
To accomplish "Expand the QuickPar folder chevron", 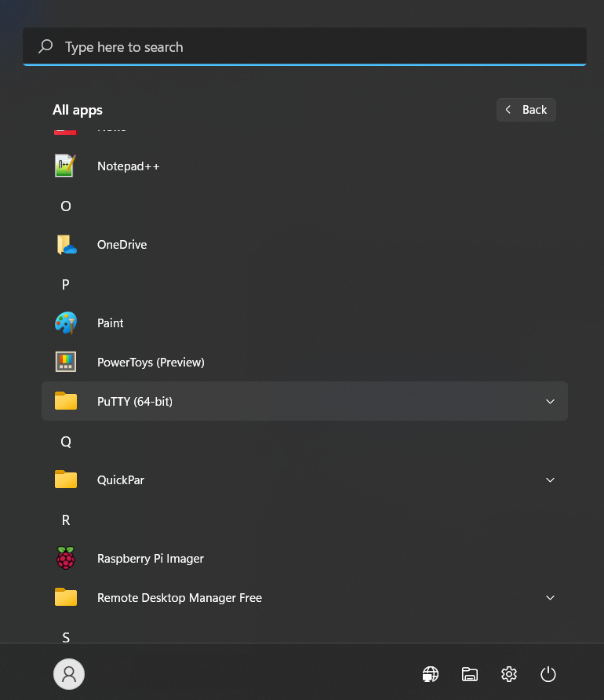I will point(550,480).
